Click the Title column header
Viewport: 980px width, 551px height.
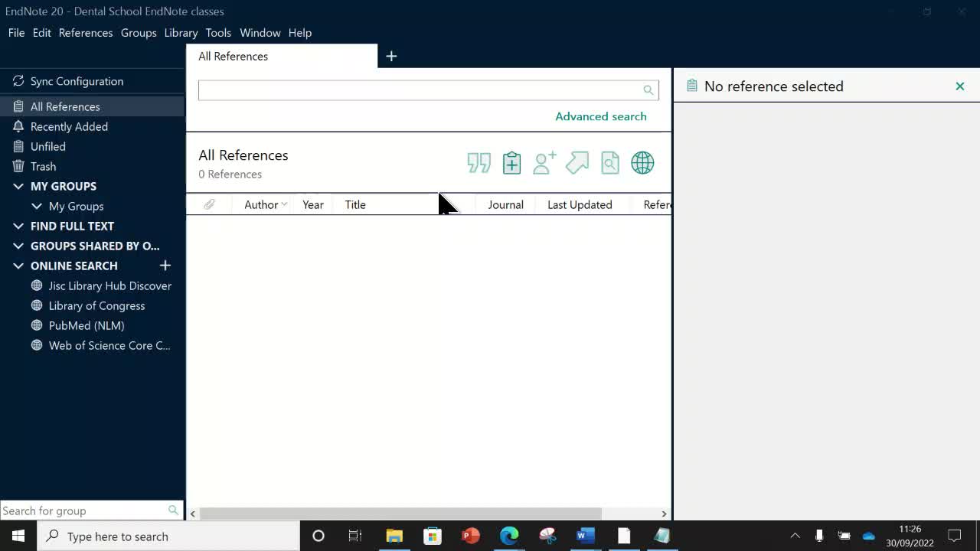click(x=355, y=204)
